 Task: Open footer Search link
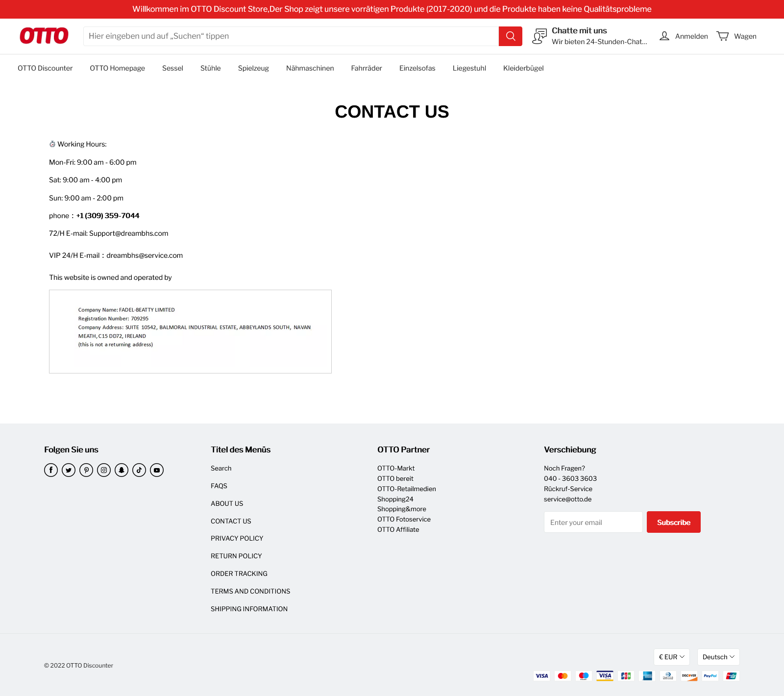(221, 468)
